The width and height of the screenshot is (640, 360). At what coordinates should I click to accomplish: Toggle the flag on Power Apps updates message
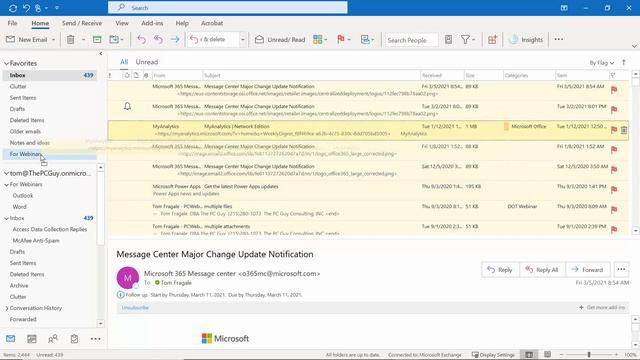(614, 190)
